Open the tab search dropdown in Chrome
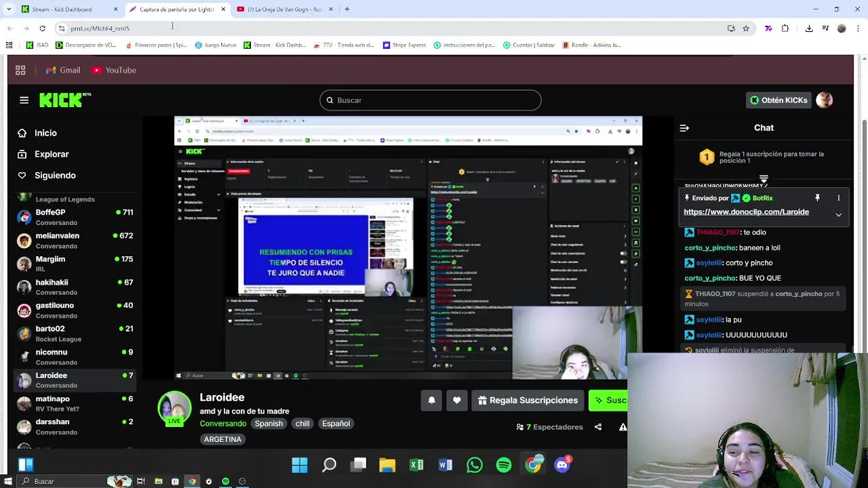The image size is (868, 488). [8, 9]
